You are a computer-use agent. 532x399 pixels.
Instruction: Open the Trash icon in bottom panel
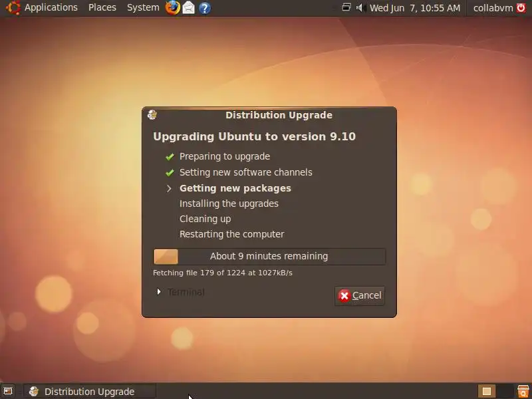pos(523,391)
